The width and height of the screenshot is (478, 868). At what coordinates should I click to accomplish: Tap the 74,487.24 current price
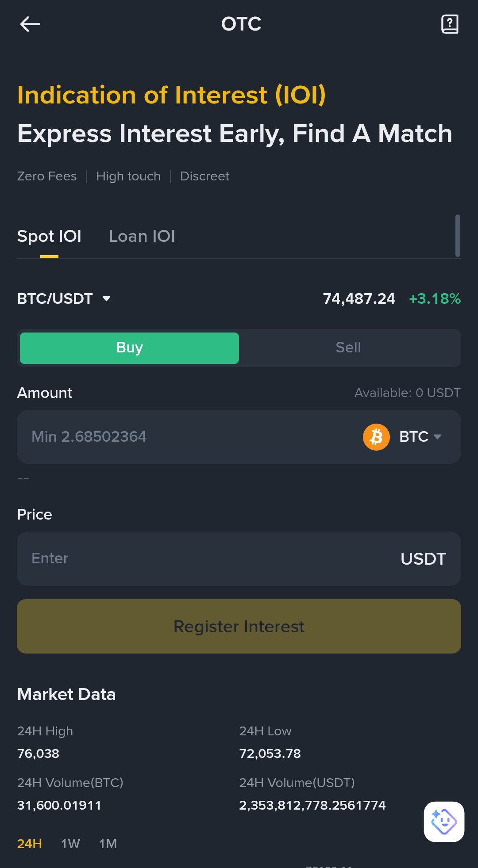click(x=359, y=299)
